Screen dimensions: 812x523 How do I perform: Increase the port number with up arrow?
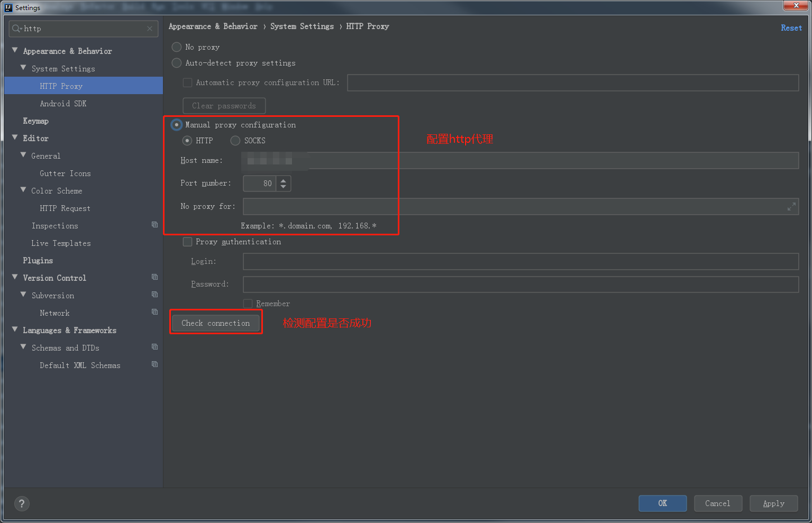(x=284, y=180)
